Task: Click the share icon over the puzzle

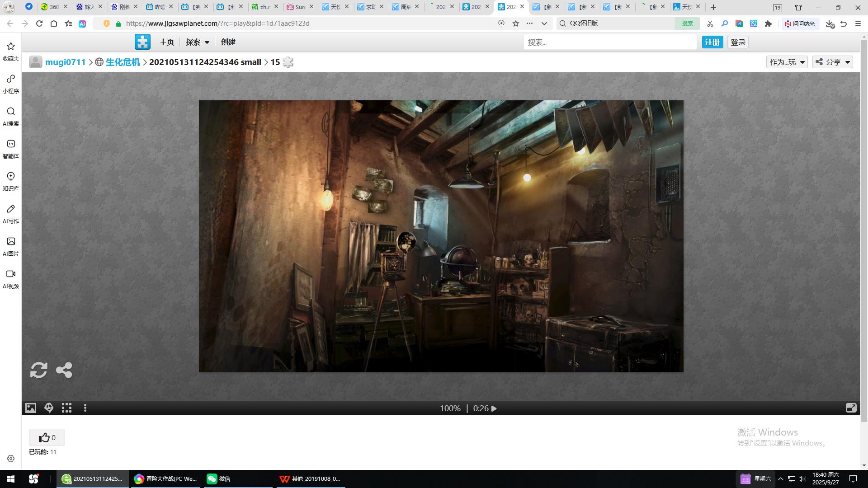Action: click(64, 370)
